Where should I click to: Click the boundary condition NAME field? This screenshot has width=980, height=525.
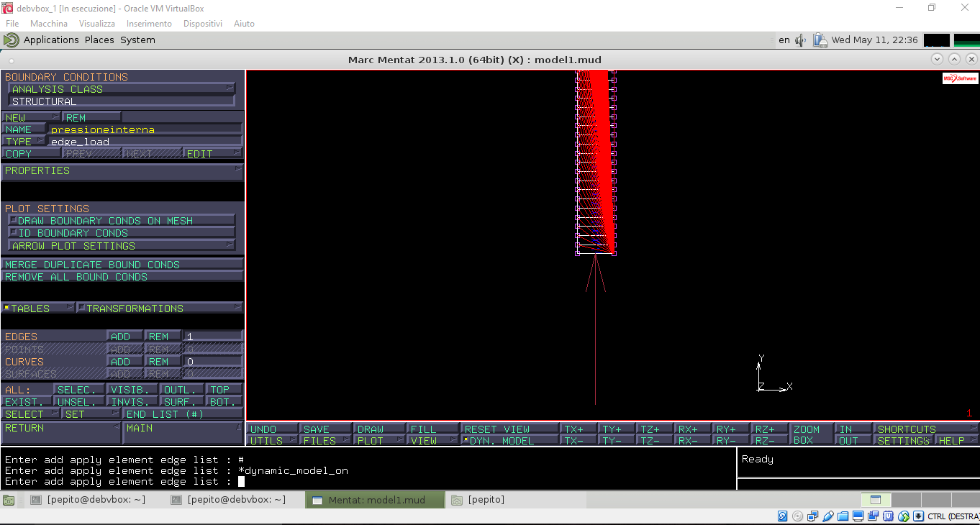(x=144, y=130)
